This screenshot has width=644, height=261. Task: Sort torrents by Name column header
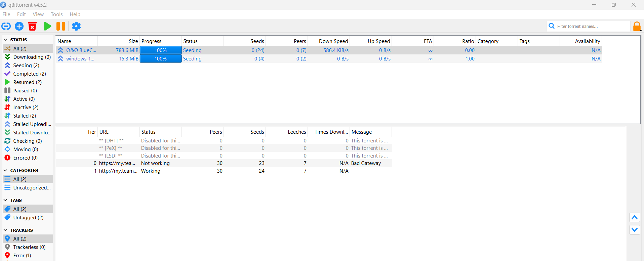point(77,41)
